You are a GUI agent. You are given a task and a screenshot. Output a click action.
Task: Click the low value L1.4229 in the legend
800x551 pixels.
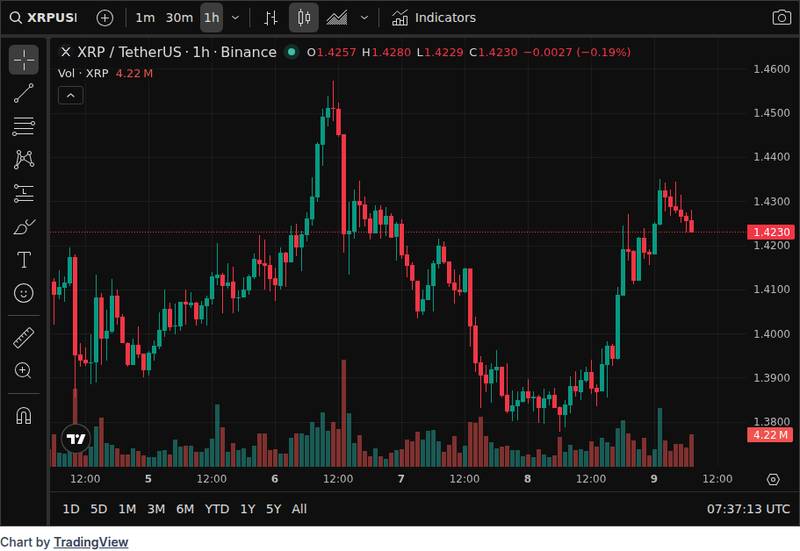[x=440, y=52]
